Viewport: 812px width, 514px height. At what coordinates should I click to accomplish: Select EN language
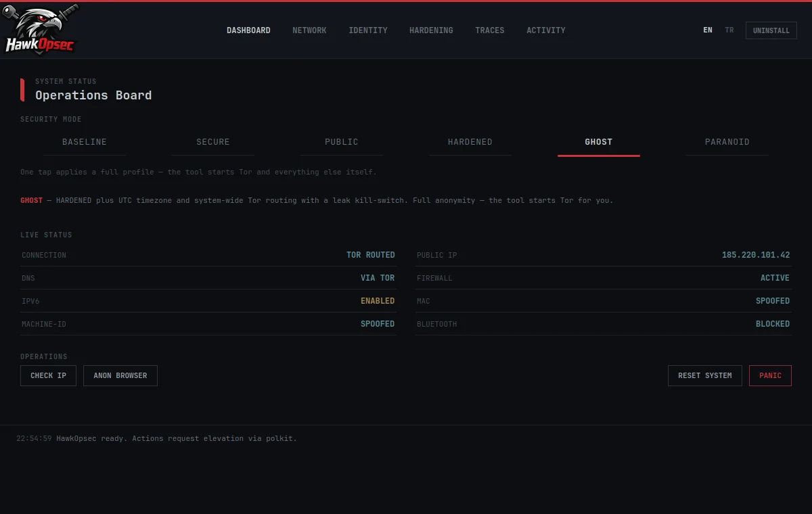(x=708, y=30)
